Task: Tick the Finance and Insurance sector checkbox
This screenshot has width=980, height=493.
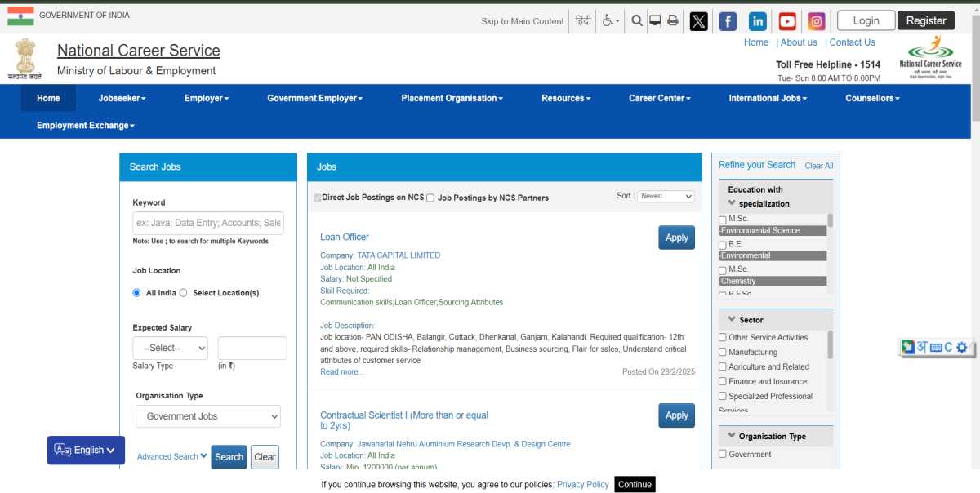Action: click(722, 381)
